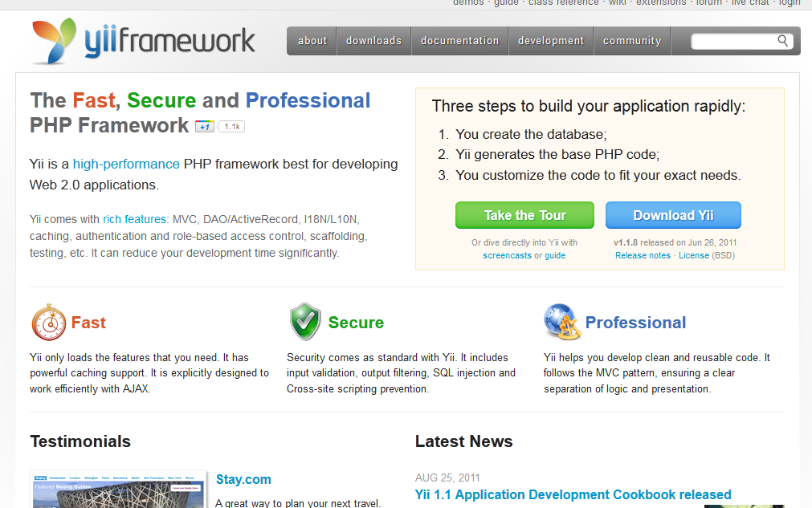
Task: Click the Google +1 button
Action: coord(204,126)
